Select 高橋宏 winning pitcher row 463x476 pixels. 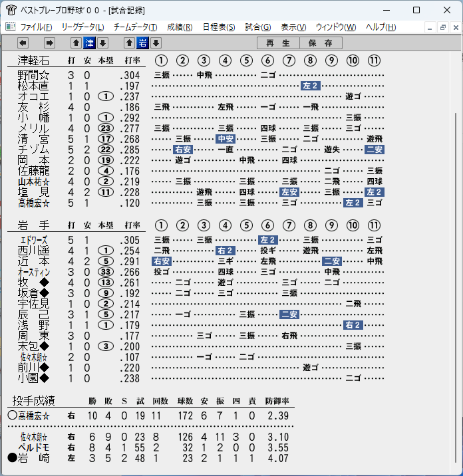click(x=151, y=416)
